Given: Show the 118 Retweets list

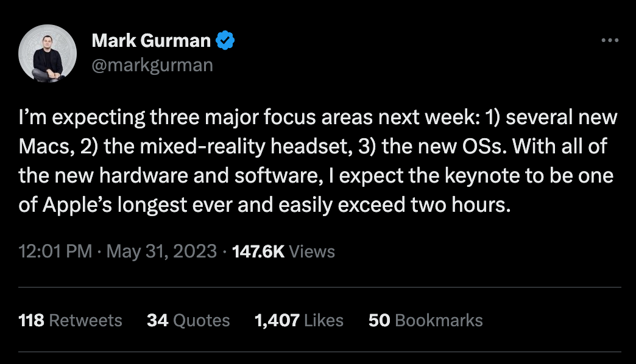Looking at the screenshot, I should pos(31,320).
